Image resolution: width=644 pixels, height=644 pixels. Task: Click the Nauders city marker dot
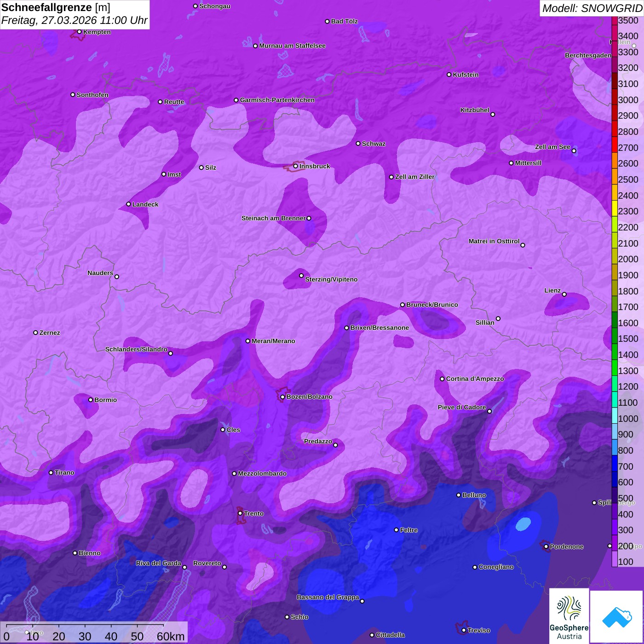[117, 276]
